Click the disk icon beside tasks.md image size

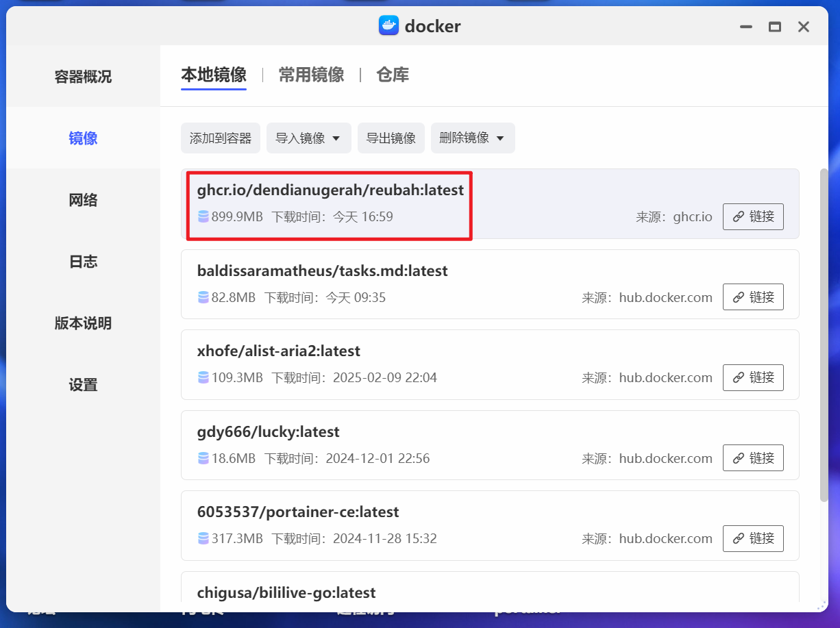coord(203,297)
